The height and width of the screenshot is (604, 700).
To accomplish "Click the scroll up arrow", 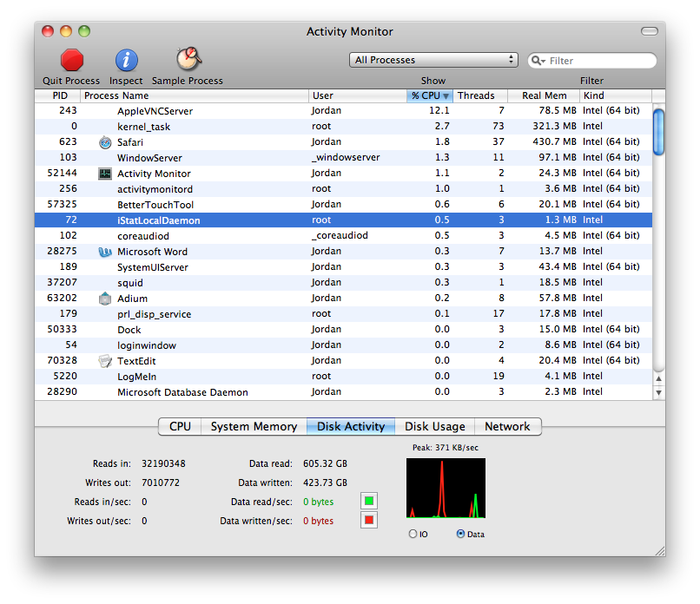I will 658,378.
